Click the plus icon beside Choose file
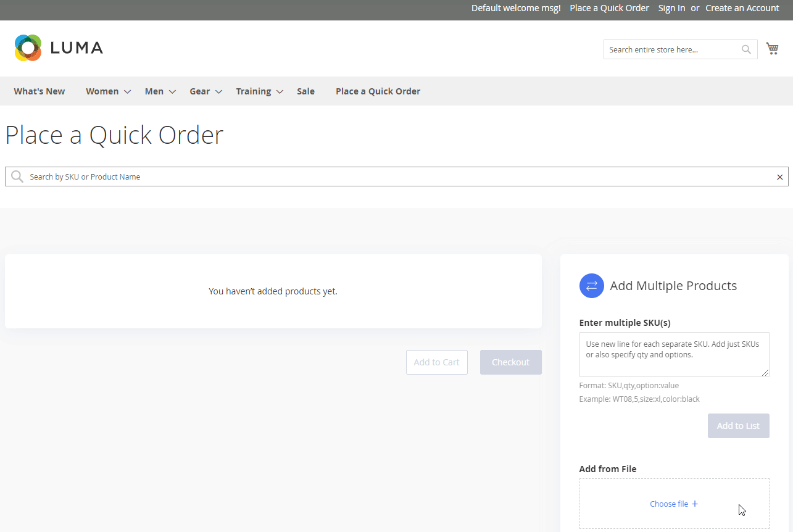This screenshot has width=793, height=532. click(x=695, y=504)
